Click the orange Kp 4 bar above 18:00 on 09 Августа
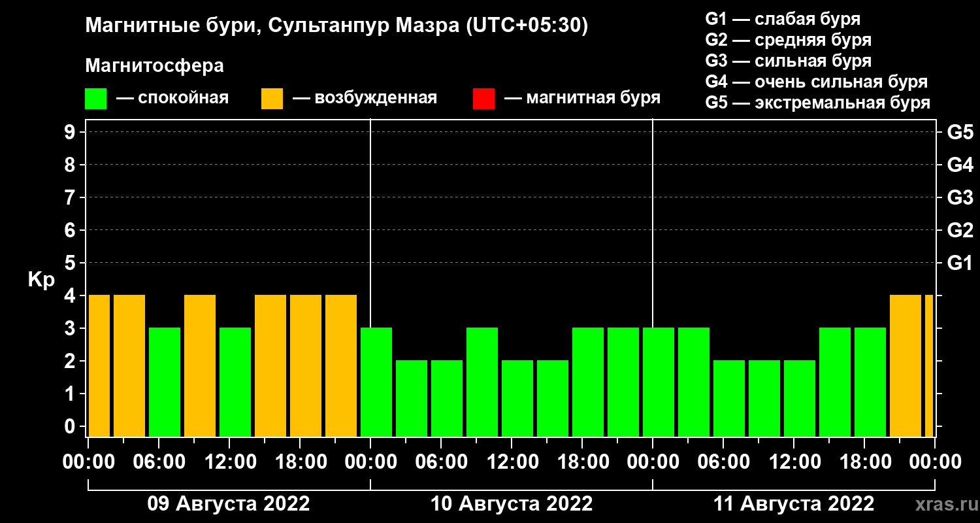Image resolution: width=980 pixels, height=523 pixels. (x=306, y=365)
